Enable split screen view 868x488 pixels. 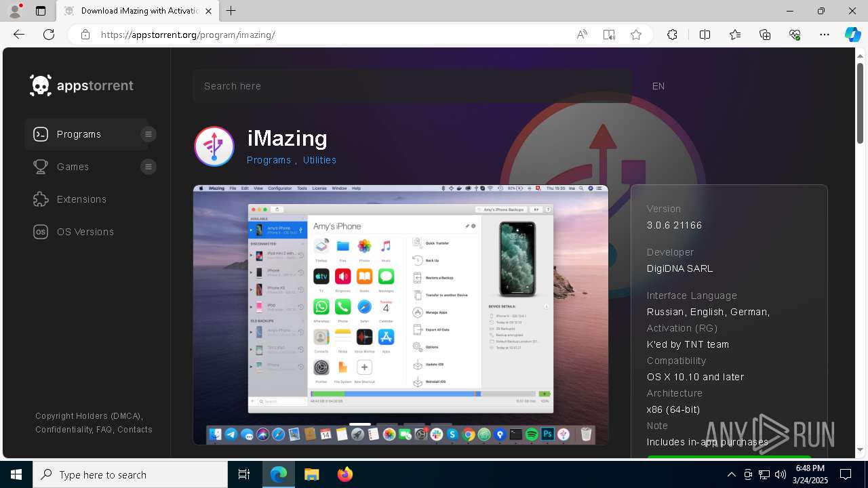point(705,35)
